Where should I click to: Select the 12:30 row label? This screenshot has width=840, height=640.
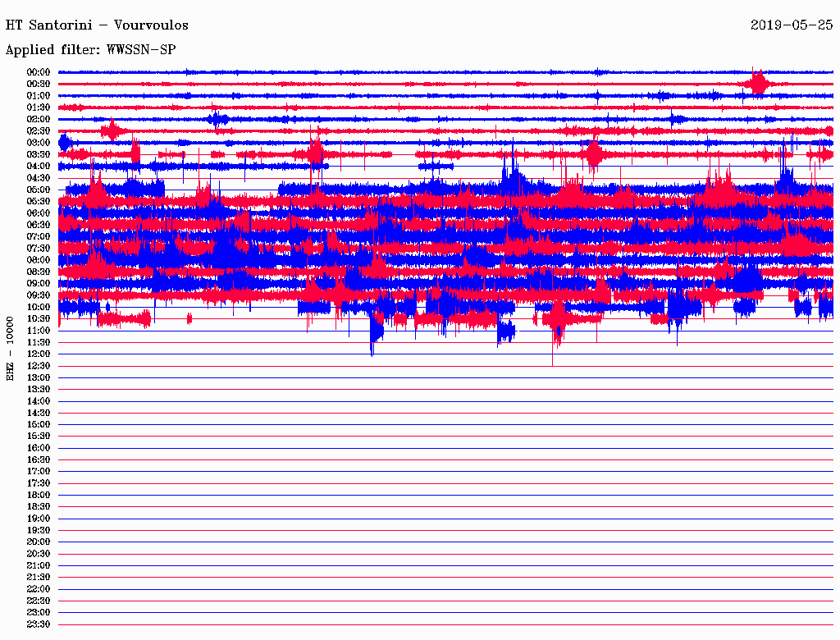39,366
